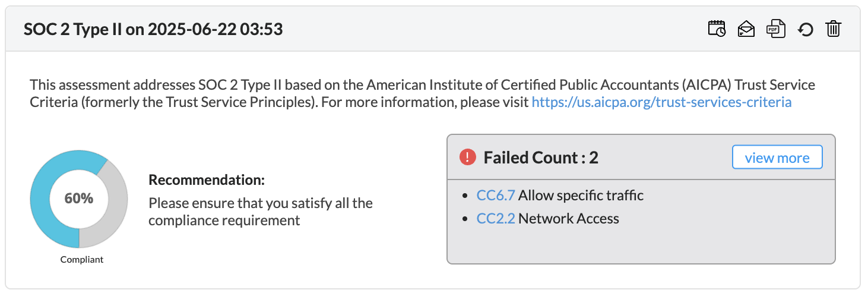Click the 60% value in chart center
Image resolution: width=868 pixels, height=296 pixels.
click(79, 199)
